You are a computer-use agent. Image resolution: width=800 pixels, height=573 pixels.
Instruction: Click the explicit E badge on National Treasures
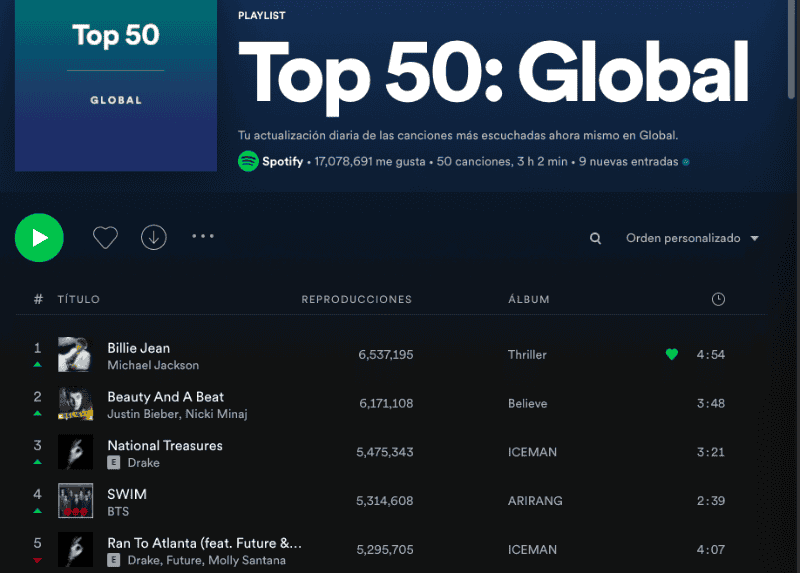coord(114,463)
